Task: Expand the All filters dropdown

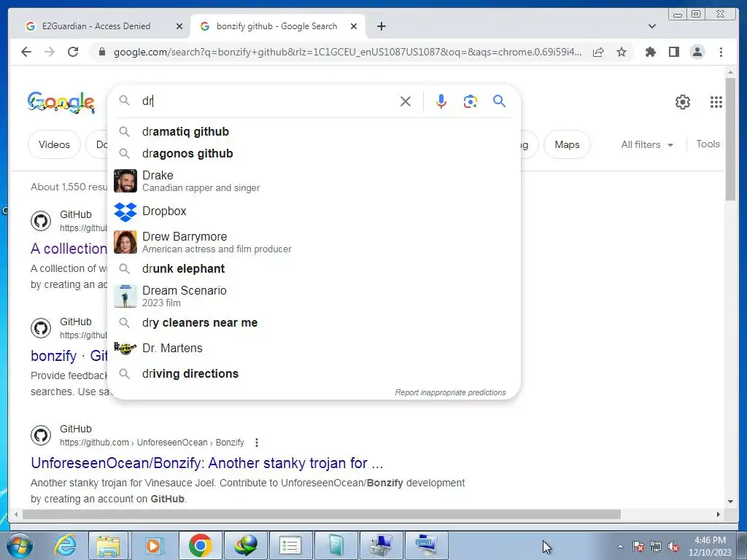Action: tap(647, 145)
